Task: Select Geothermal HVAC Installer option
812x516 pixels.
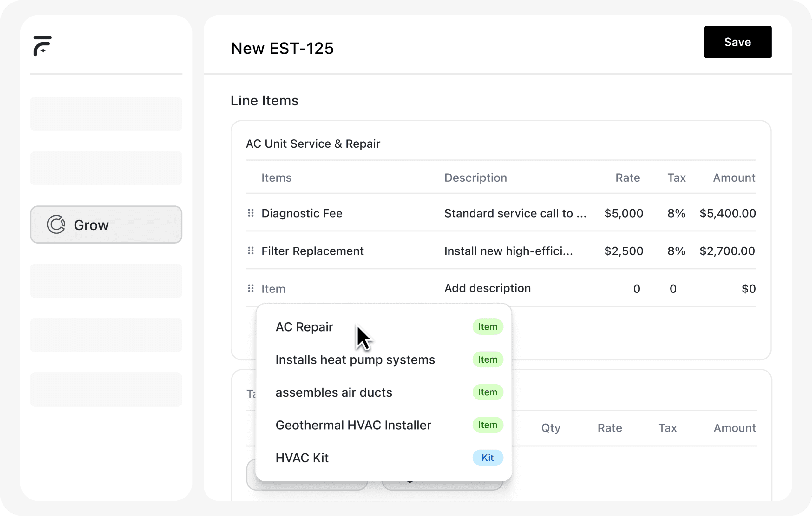Action: 353,425
